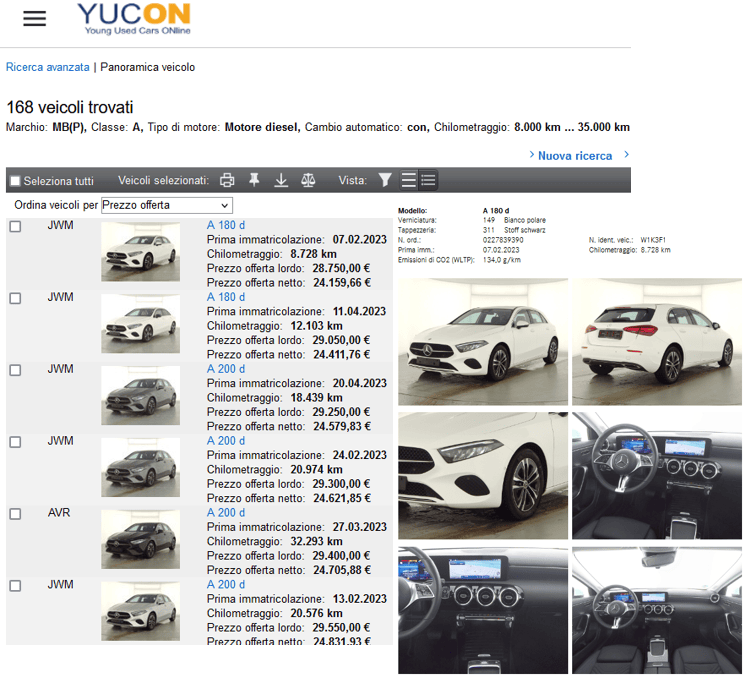Image resolution: width=749 pixels, height=685 pixels.
Task: Click thumbnail of white A 180 d 8.728 km
Action: point(140,252)
